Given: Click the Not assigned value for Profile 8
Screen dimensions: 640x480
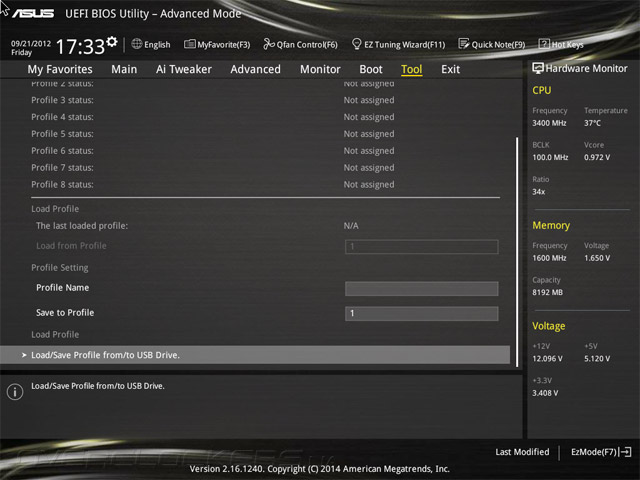Looking at the screenshot, I should click(x=369, y=184).
